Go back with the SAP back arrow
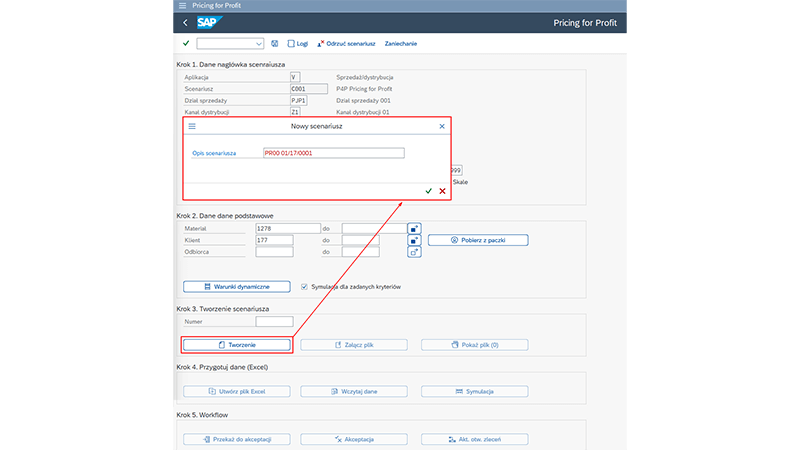Image resolution: width=800 pixels, height=450 pixels. click(185, 22)
